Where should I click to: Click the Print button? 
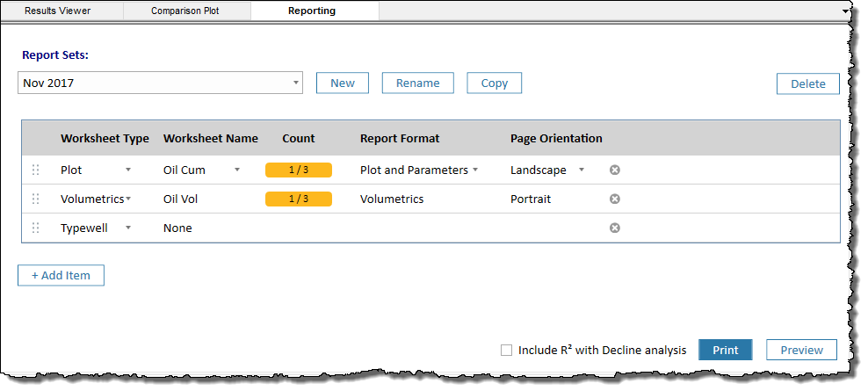click(x=725, y=350)
